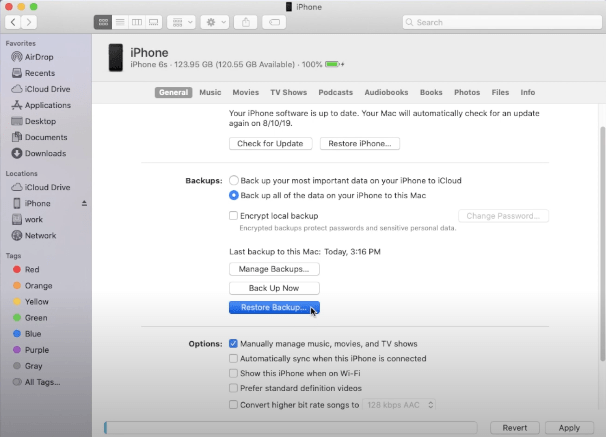606x437 pixels.
Task: Enable Convert higher bit rate songs
Action: pos(233,405)
